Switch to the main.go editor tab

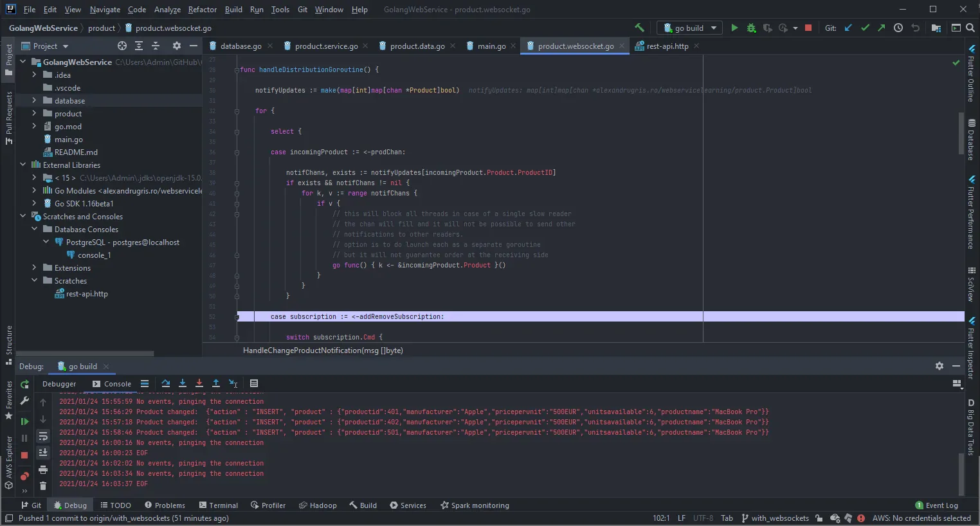click(x=491, y=46)
